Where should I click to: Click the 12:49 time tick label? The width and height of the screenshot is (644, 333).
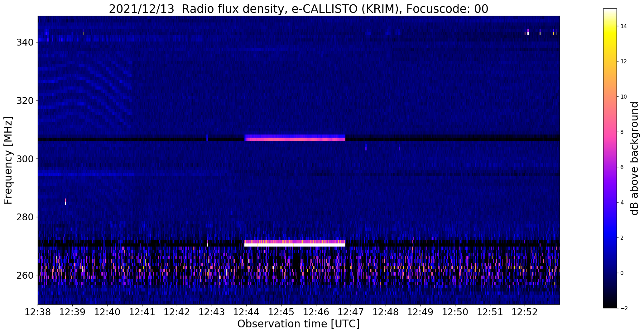(421, 312)
